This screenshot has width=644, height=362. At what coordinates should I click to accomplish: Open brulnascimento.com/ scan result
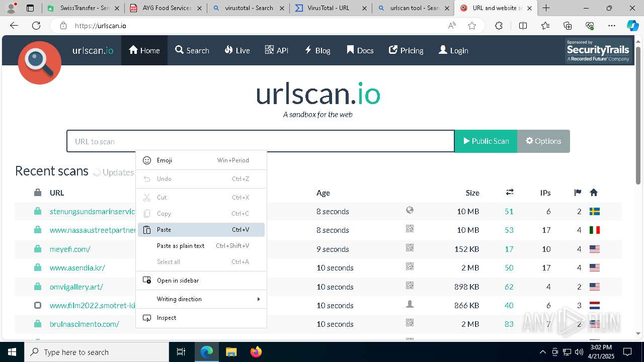coord(85,324)
